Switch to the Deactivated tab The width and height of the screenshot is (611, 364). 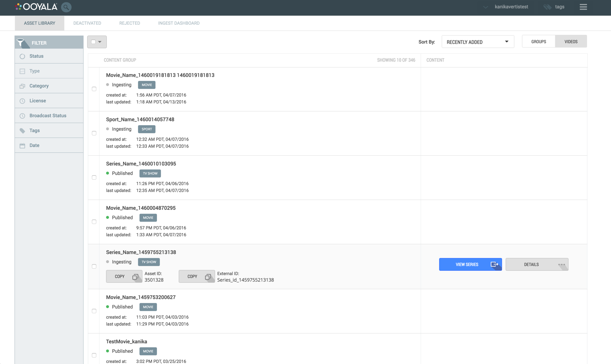point(87,23)
